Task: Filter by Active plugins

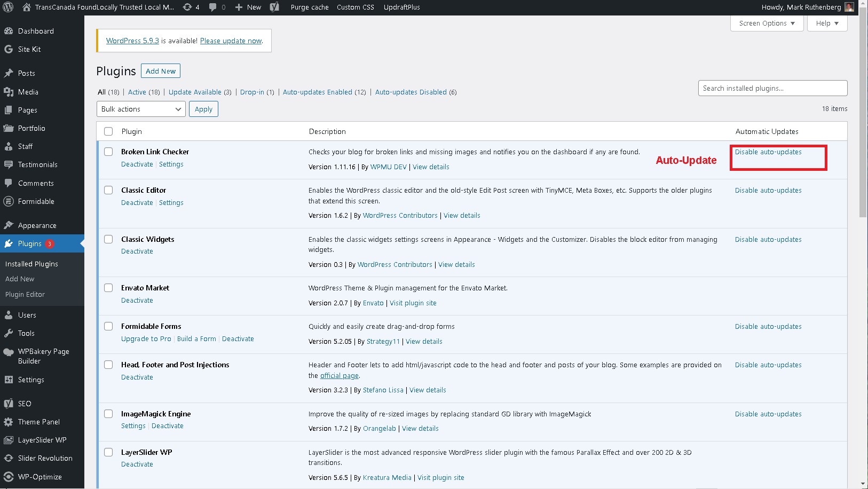Action: click(x=137, y=92)
